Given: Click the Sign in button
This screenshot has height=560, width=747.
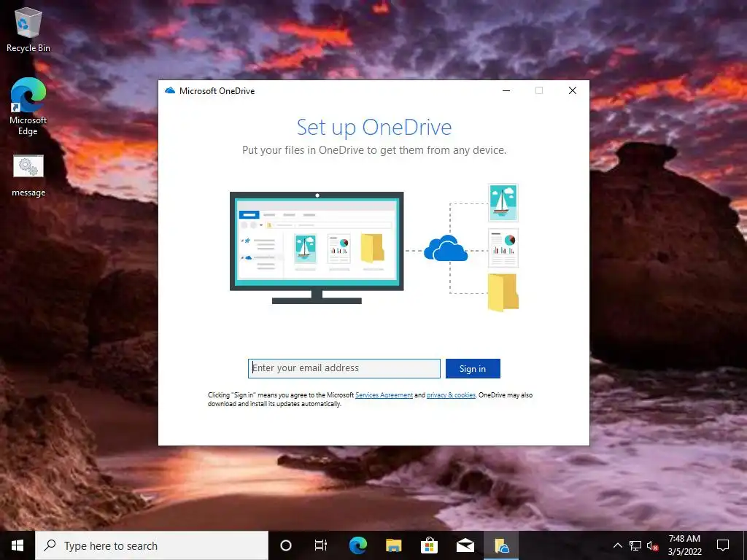Looking at the screenshot, I should [x=473, y=368].
